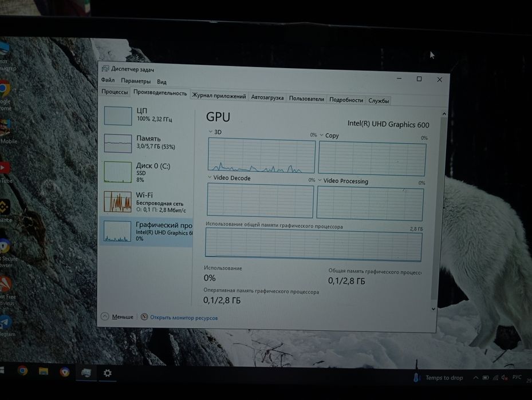Click the Video Decode graph

tap(260, 201)
